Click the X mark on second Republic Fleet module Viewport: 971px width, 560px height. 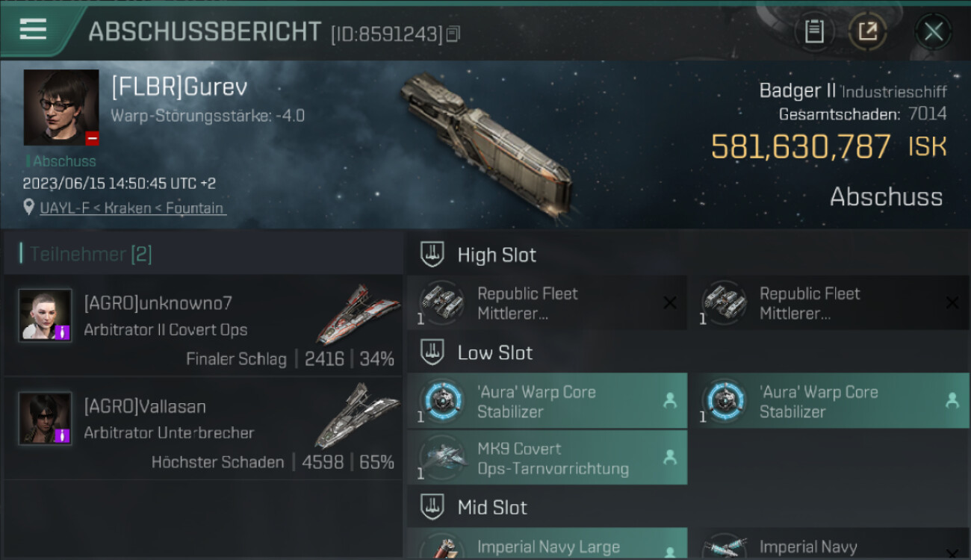coord(952,302)
